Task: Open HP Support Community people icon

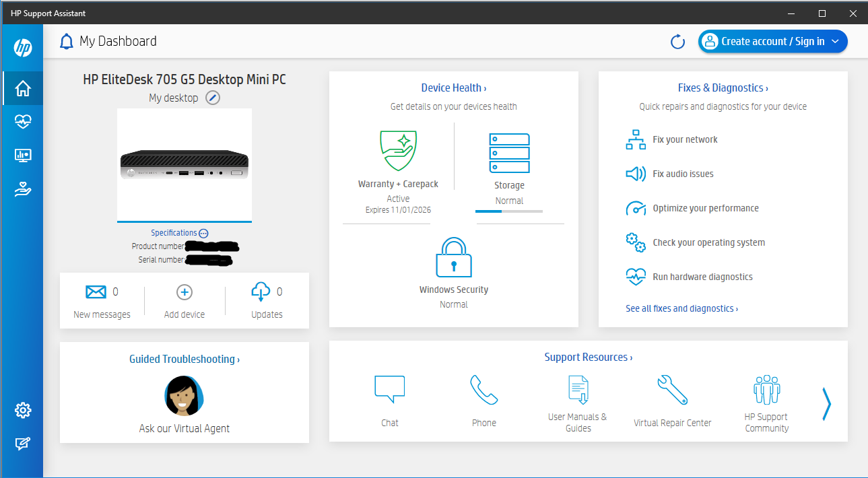Action: (766, 388)
